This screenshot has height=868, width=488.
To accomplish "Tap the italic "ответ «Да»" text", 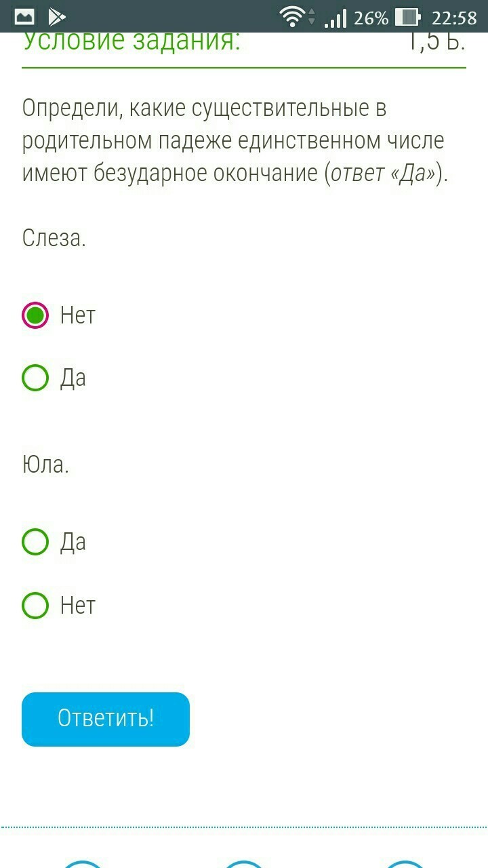I will 383,174.
